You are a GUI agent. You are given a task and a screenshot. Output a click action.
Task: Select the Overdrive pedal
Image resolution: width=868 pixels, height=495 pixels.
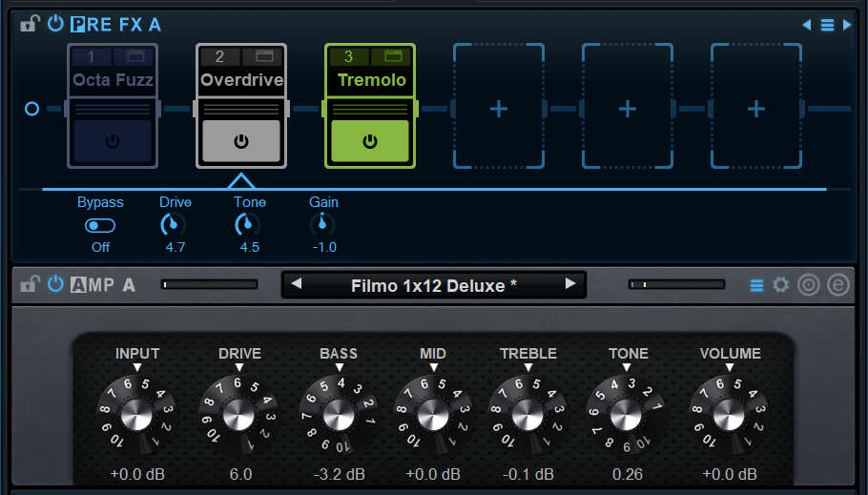pyautogui.click(x=241, y=81)
